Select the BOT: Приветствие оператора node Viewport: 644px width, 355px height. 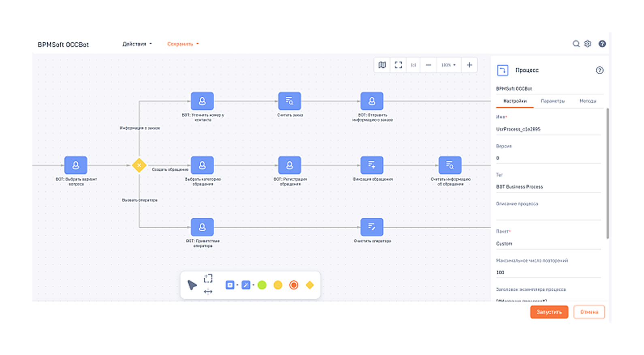tap(202, 227)
